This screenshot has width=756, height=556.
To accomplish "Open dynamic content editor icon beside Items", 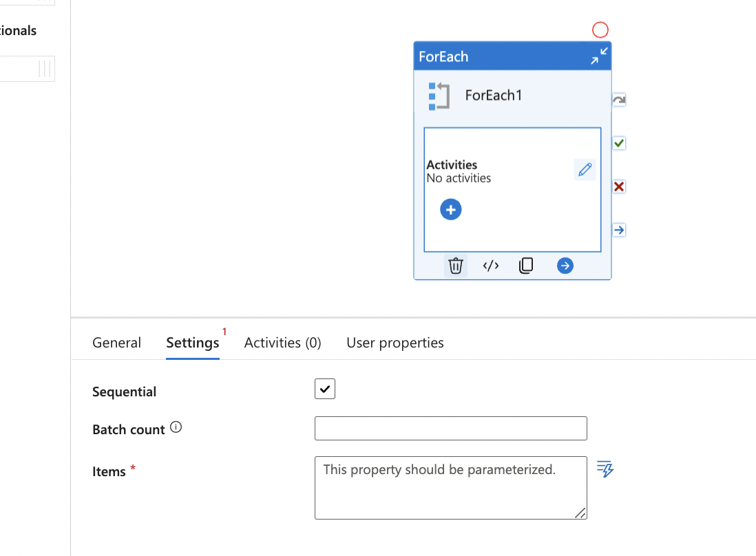I will [x=605, y=469].
